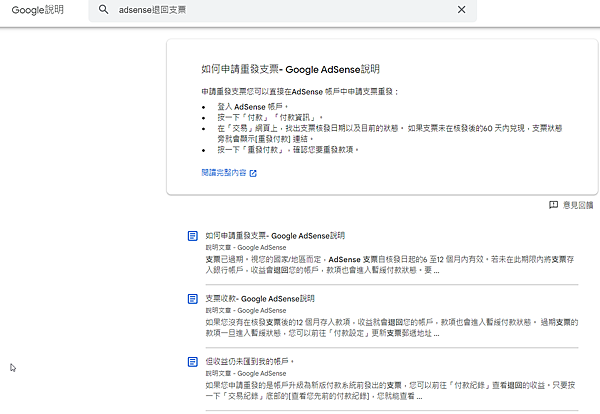This screenshot has height=414, width=600.
Task: Click external link icon beside 閱讀完整內容
Action: 253,173
